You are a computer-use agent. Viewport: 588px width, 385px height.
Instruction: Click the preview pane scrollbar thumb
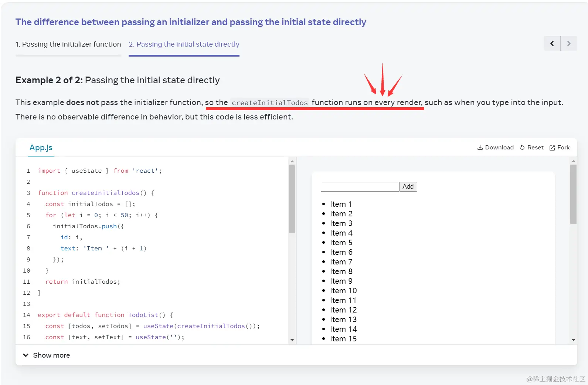coord(573,195)
